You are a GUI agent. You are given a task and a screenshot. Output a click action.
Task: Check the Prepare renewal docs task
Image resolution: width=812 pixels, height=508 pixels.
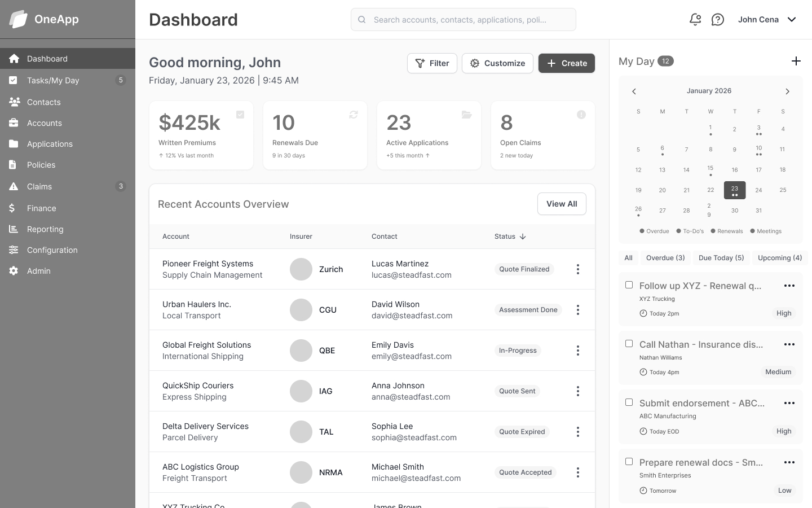tap(629, 461)
